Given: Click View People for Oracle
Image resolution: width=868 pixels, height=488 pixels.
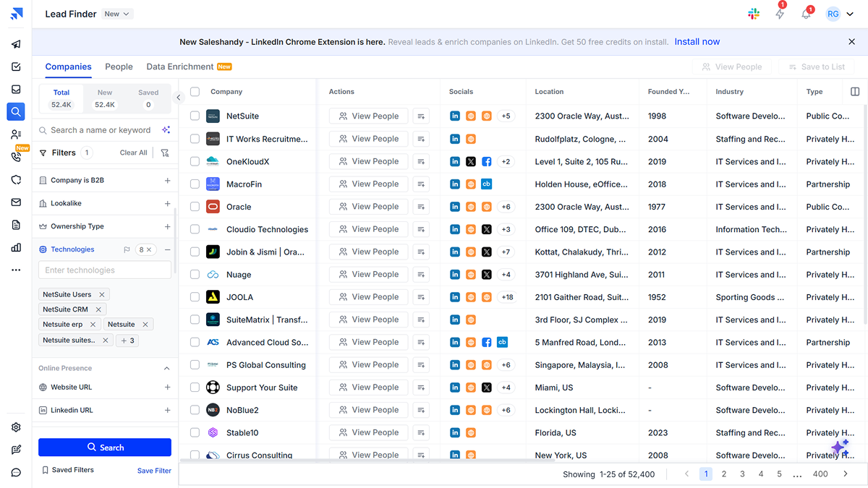Looking at the screenshot, I should point(369,207).
